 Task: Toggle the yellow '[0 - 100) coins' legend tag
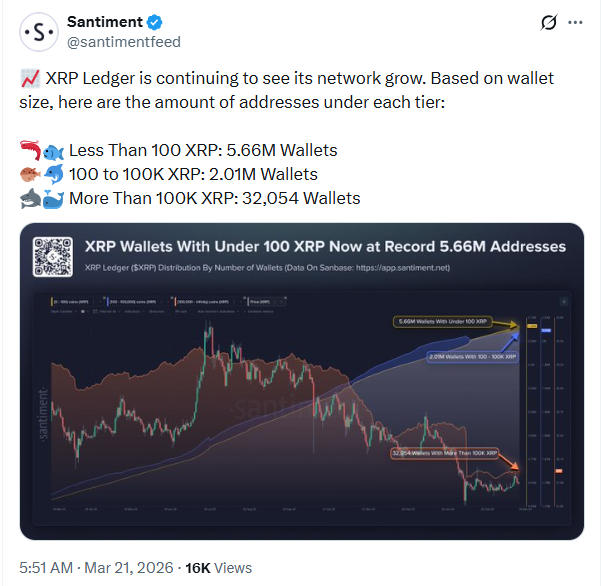tap(65, 298)
